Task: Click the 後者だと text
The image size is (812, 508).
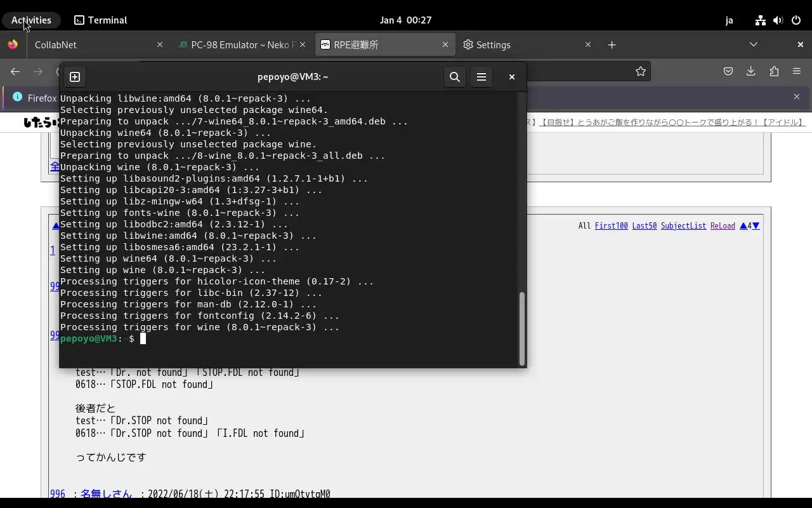Action: tap(96, 408)
